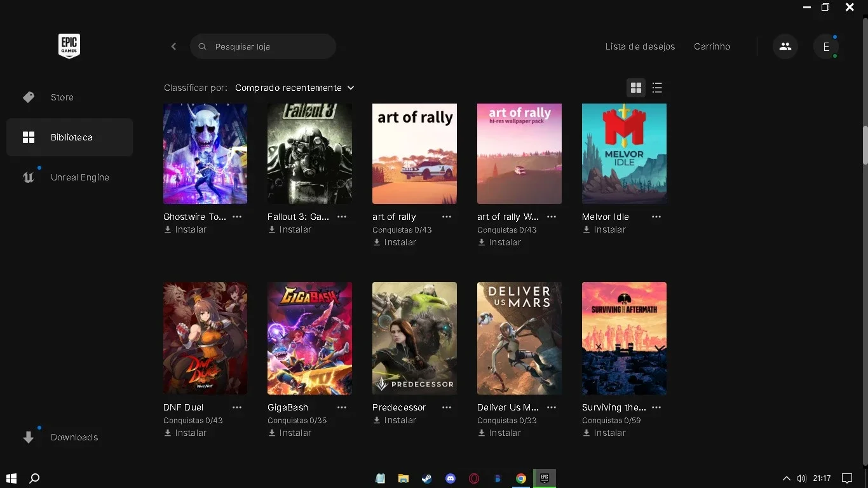Image resolution: width=868 pixels, height=488 pixels.
Task: Open Melvor Idle cover thumbnail
Action: tap(624, 154)
